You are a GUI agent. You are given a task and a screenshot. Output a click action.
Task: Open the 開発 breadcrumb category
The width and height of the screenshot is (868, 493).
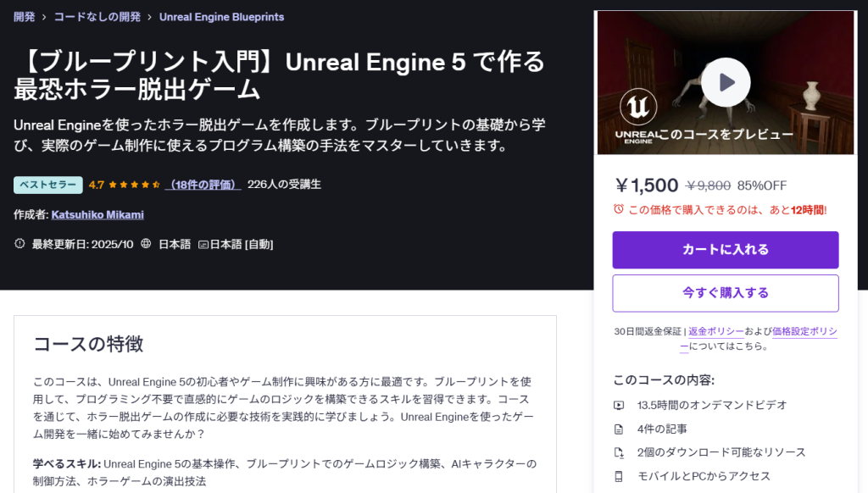pos(25,17)
